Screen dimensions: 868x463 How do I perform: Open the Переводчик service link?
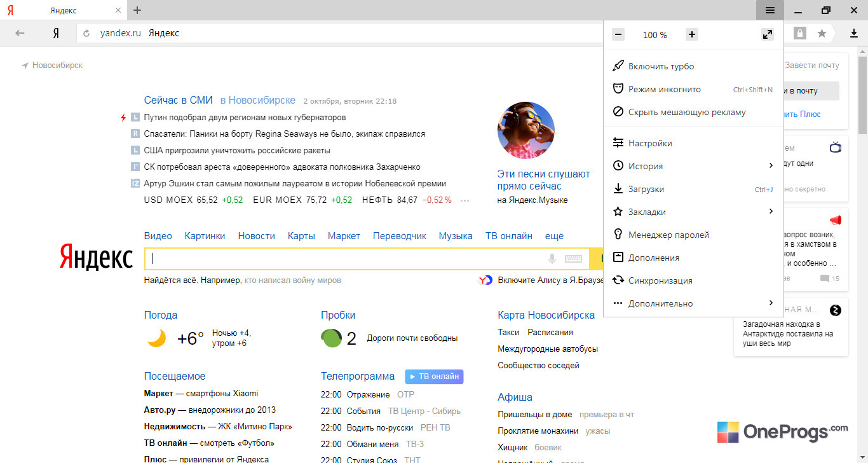click(400, 236)
